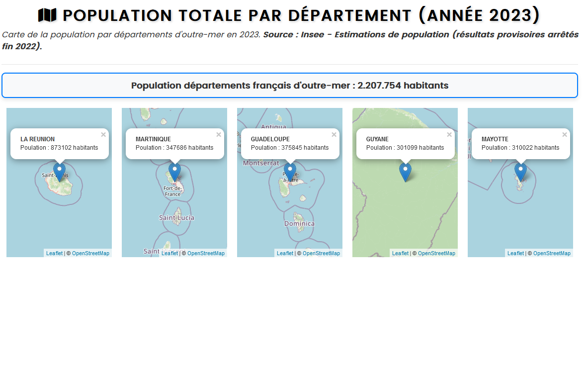Close the LA REUNION popup

(x=103, y=135)
